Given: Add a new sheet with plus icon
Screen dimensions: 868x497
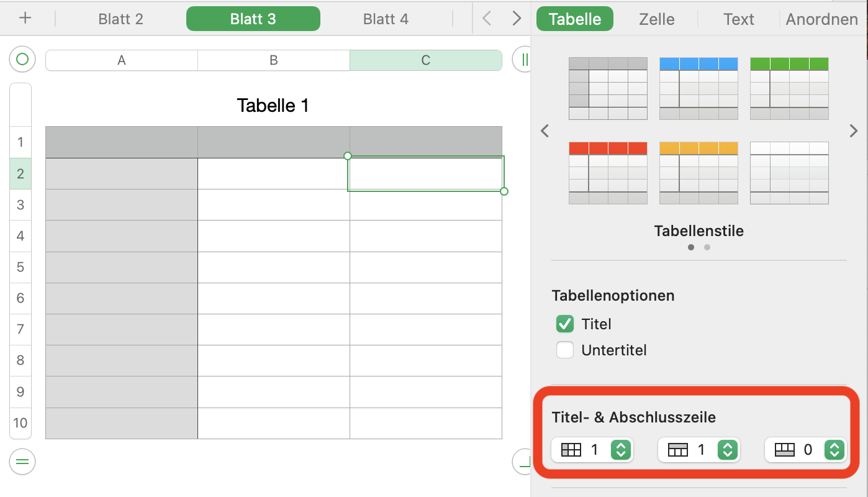Looking at the screenshot, I should pos(25,19).
